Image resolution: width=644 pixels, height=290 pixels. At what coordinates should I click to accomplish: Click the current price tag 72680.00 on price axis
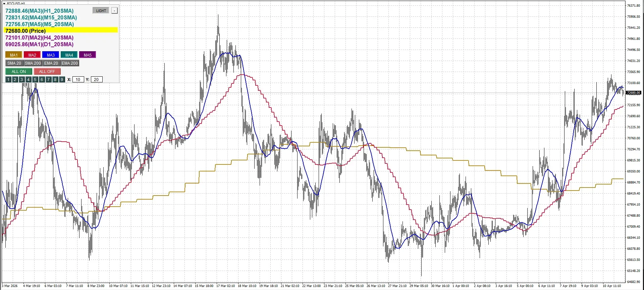(x=634, y=93)
